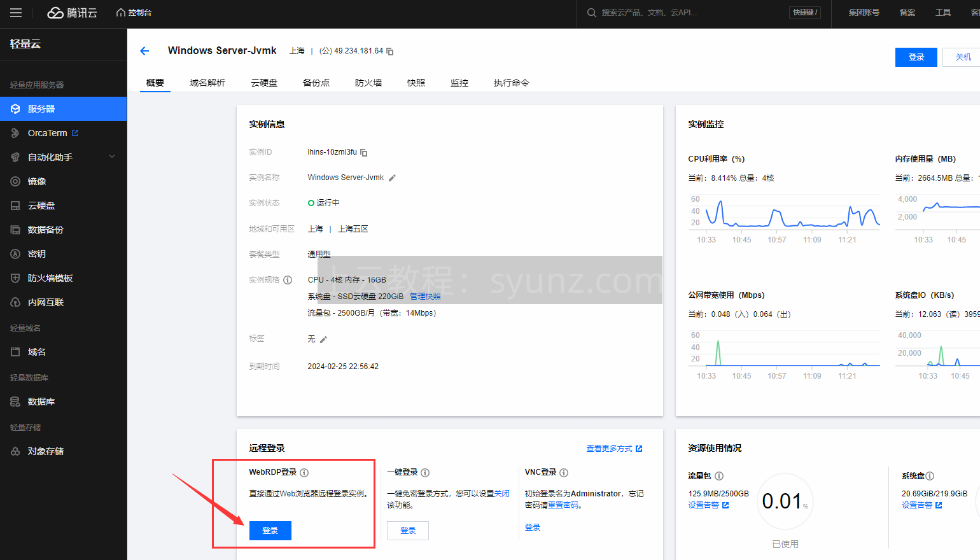The image size is (980, 560).
Task: Click the top blue 登录 button
Action: coord(916,57)
